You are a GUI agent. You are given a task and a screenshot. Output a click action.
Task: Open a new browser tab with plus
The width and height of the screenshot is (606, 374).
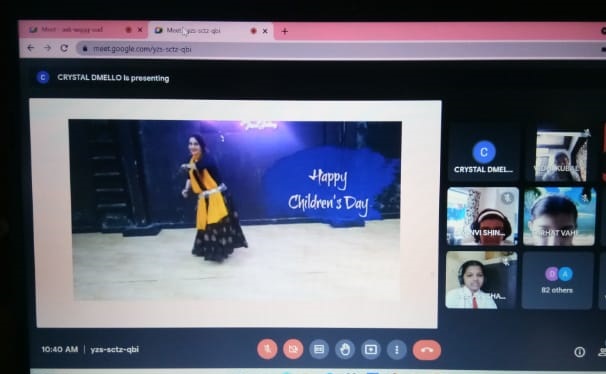tap(284, 31)
